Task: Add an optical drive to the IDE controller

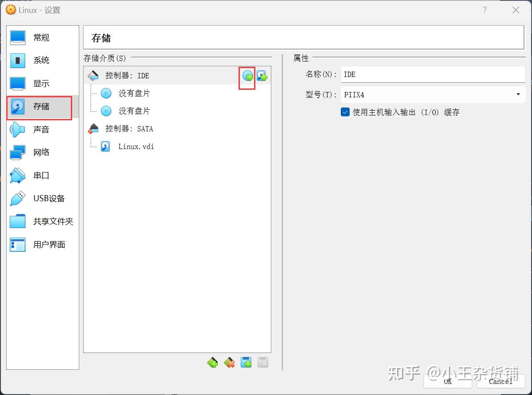Action: click(x=248, y=76)
